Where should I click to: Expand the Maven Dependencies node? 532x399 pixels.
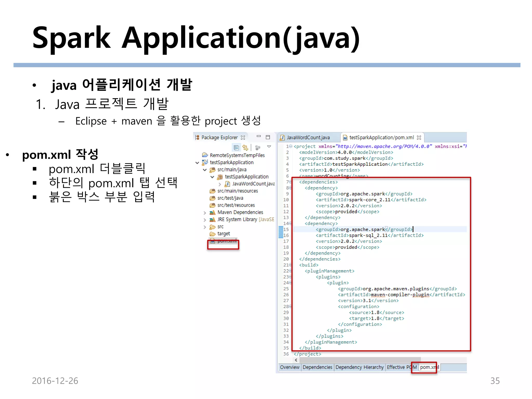(x=205, y=213)
